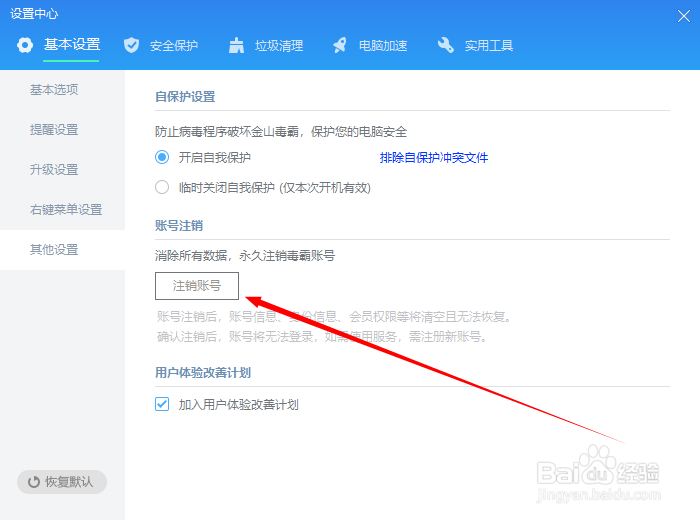Click the gear icon beside 基本设置
The height and width of the screenshot is (520, 700).
tap(25, 45)
